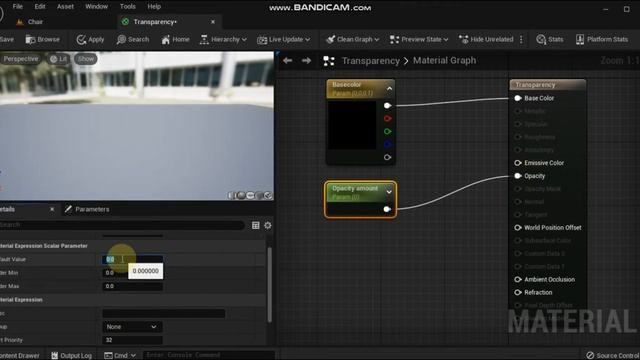Switch to the Parameters tab
640x360 pixels.
coord(87,209)
